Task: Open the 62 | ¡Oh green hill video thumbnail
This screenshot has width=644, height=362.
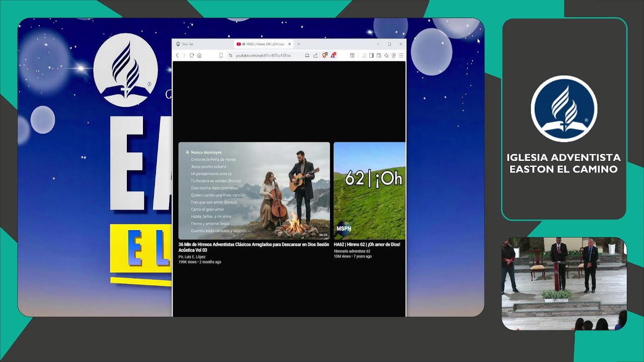Action: click(x=369, y=191)
